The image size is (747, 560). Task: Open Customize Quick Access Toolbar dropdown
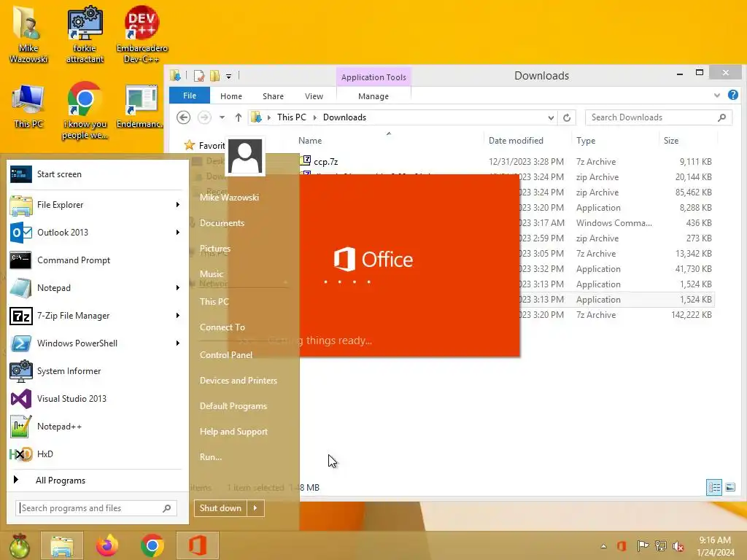[x=228, y=76]
